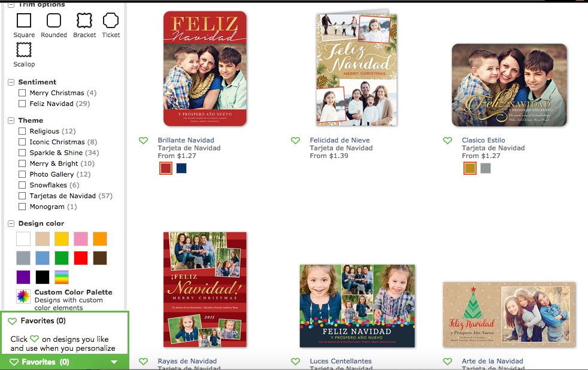Choose the Rounded trim shape icon
588x370 pixels.
54,20
